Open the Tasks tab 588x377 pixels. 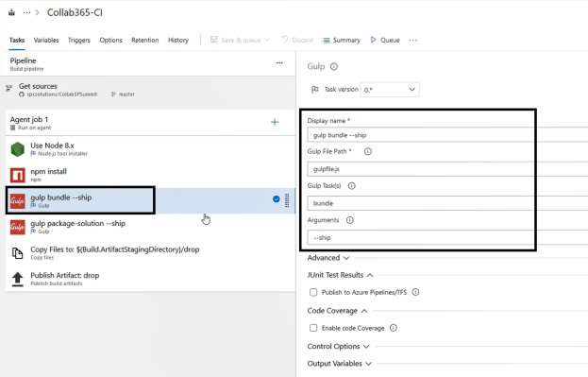point(17,41)
